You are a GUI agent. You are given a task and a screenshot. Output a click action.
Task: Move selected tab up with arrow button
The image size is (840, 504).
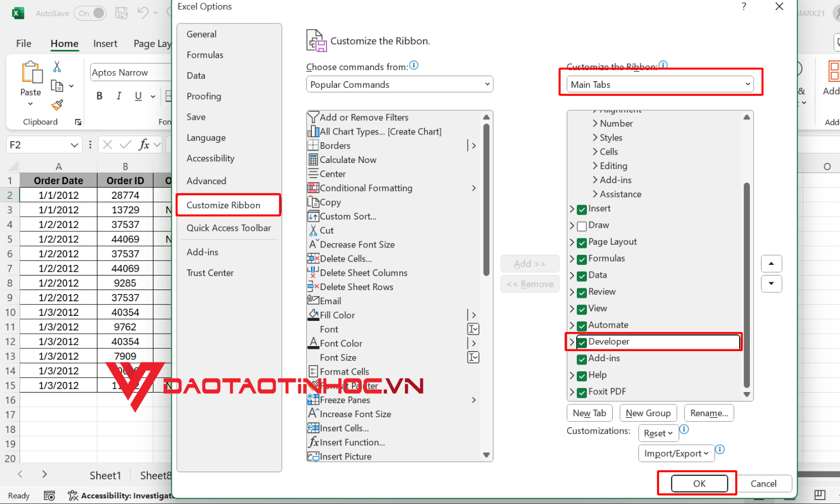pyautogui.click(x=771, y=263)
